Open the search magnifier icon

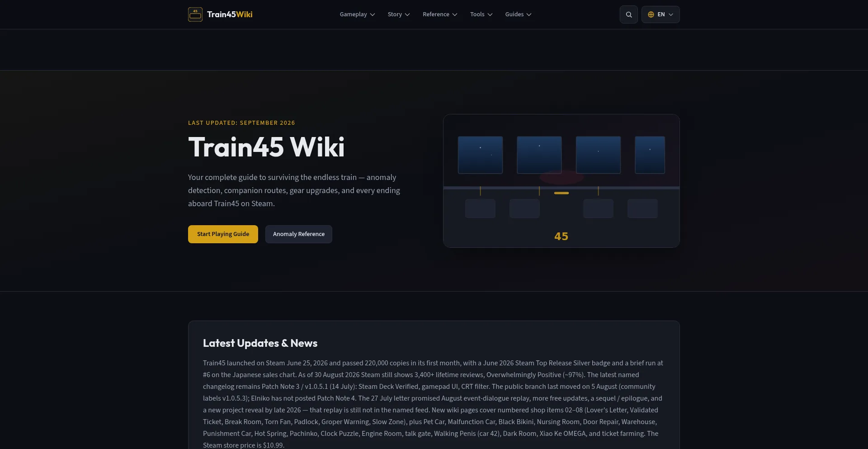629,14
